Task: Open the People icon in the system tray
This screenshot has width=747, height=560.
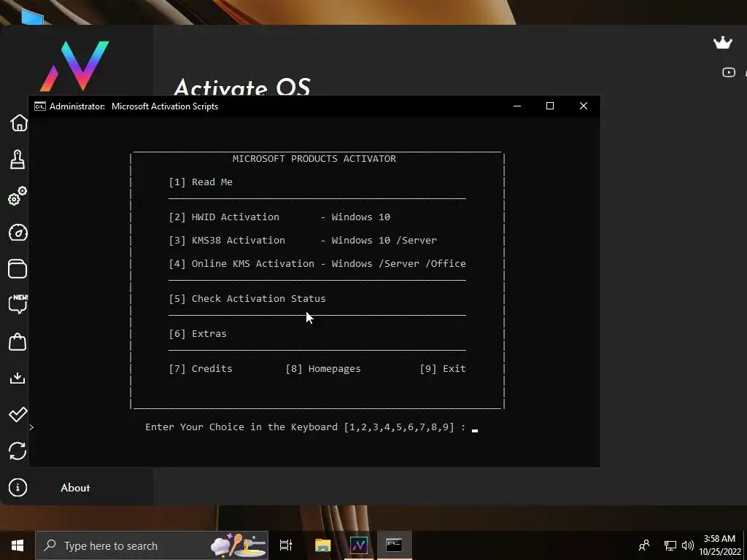Action: point(644,545)
